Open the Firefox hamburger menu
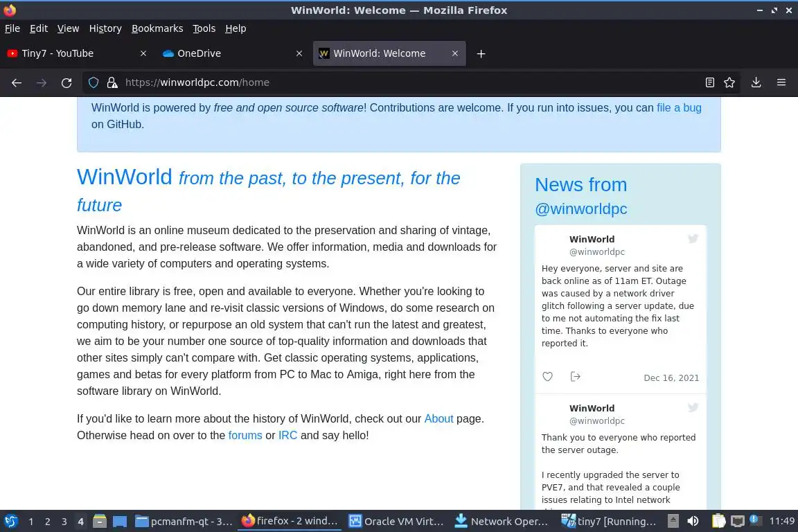Screen dimensions: 798x532 tap(781, 82)
